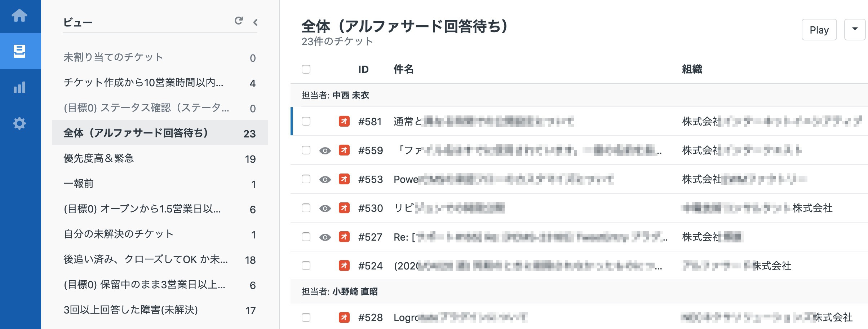Click the Play button

pos(819,30)
